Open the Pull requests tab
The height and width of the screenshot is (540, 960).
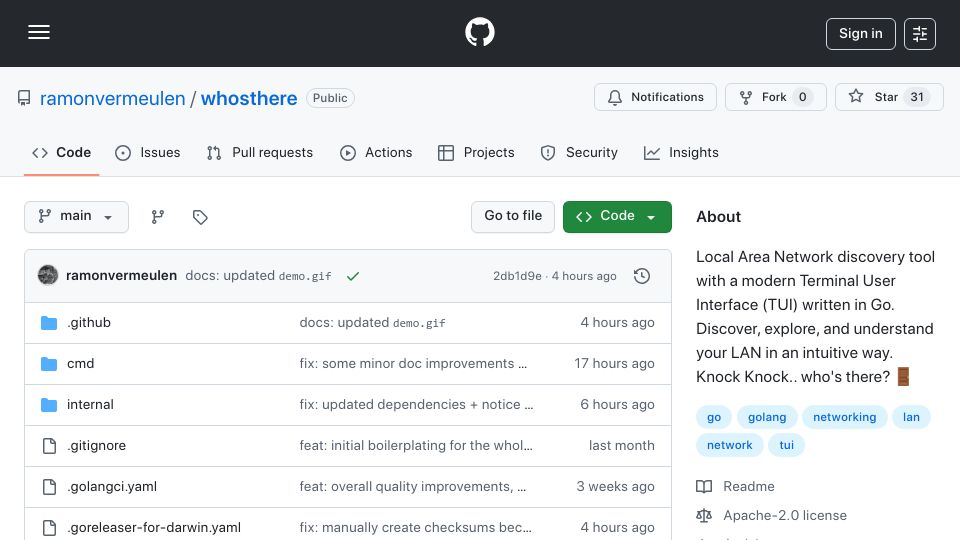260,152
